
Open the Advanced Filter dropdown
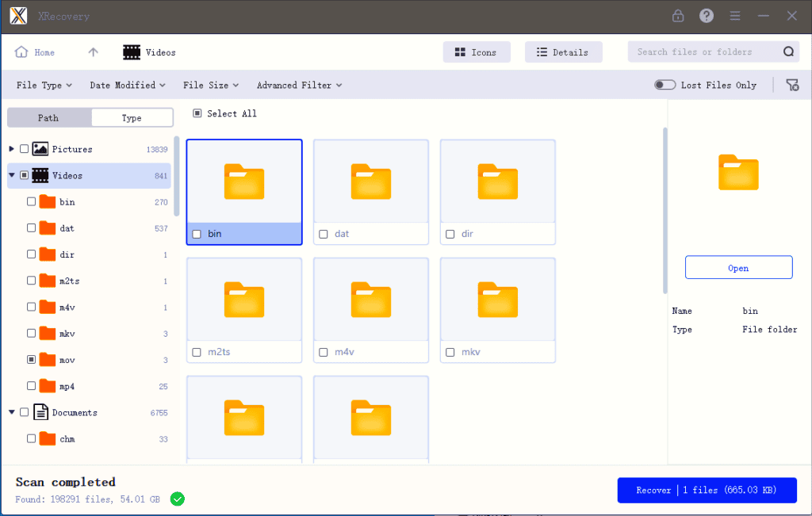coord(299,85)
